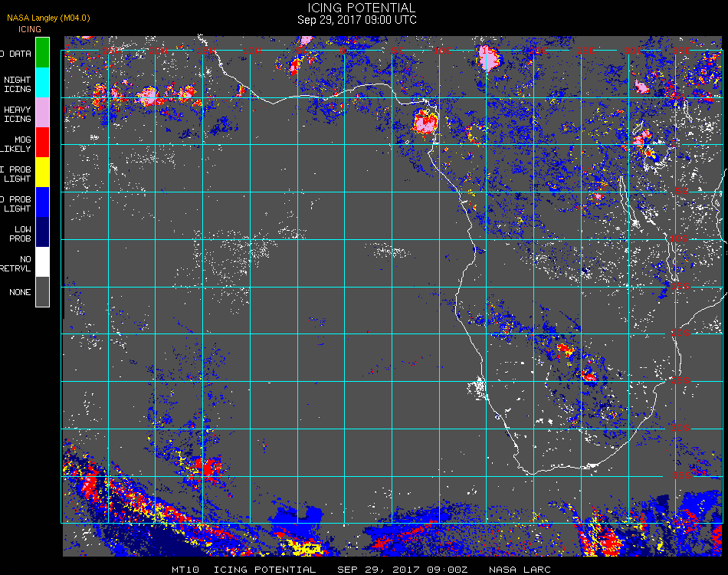
Task: Click the white NO RETRVL legend swatch
Action: point(42,262)
